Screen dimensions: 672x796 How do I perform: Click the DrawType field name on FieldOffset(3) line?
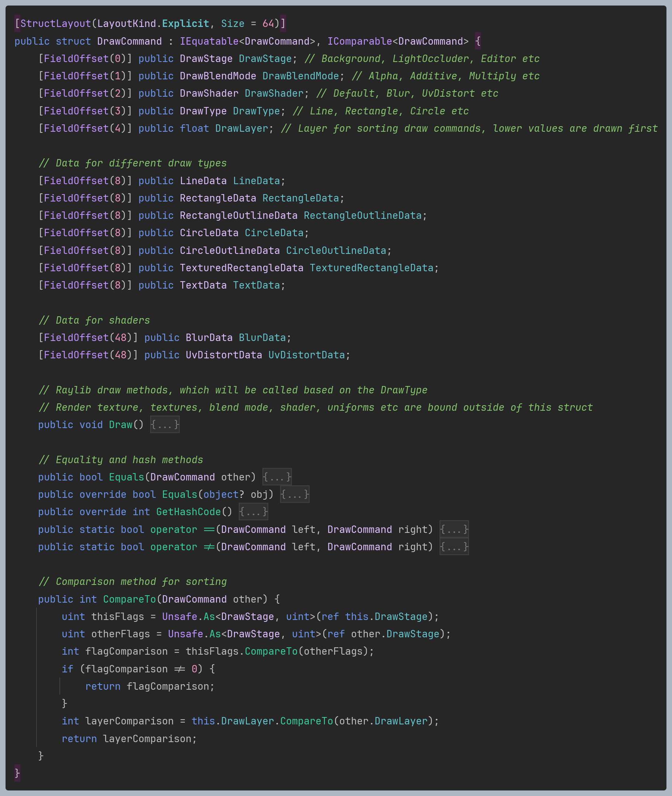tap(256, 111)
